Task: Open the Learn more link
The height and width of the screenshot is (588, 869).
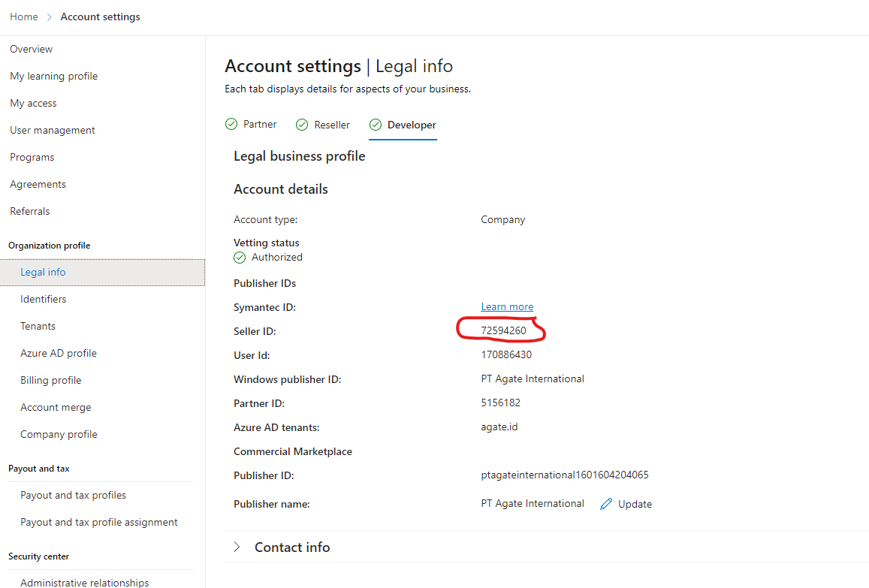Action: [x=507, y=306]
